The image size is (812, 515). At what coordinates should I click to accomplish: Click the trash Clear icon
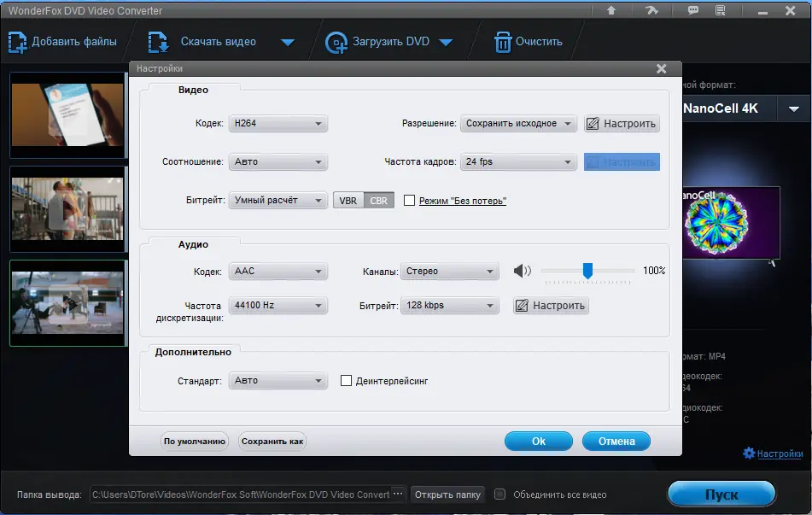point(502,42)
